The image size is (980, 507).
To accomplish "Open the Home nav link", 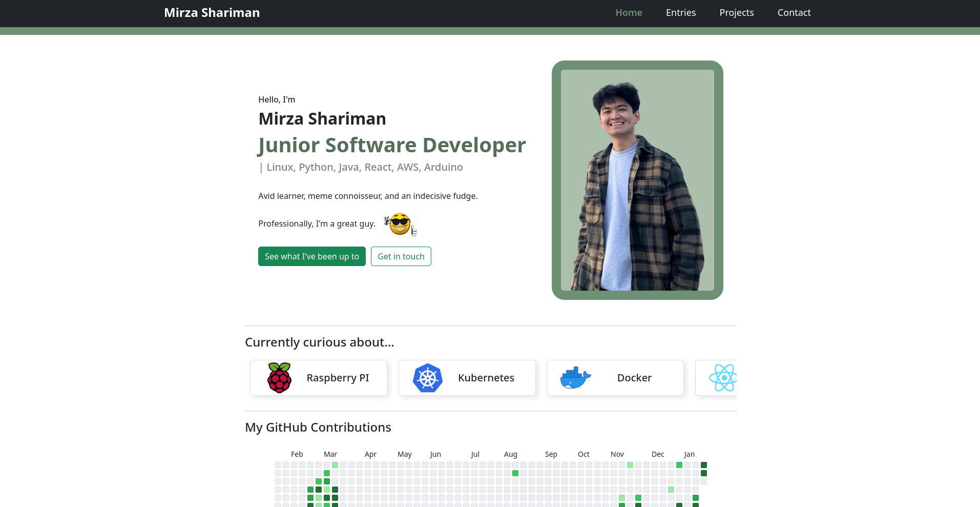I will 629,13.
